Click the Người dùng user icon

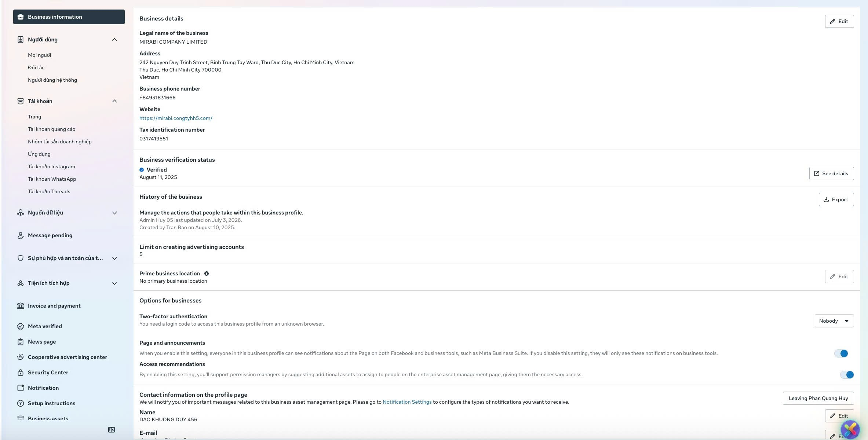click(x=21, y=40)
